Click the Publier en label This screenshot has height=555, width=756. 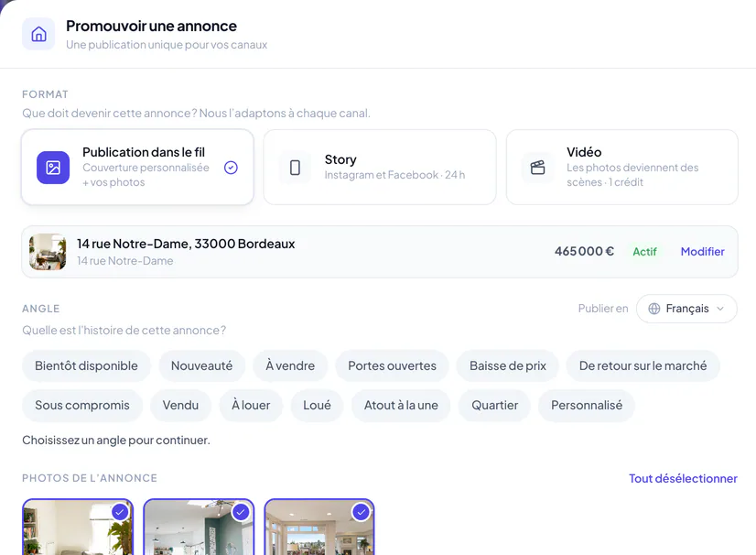point(603,309)
